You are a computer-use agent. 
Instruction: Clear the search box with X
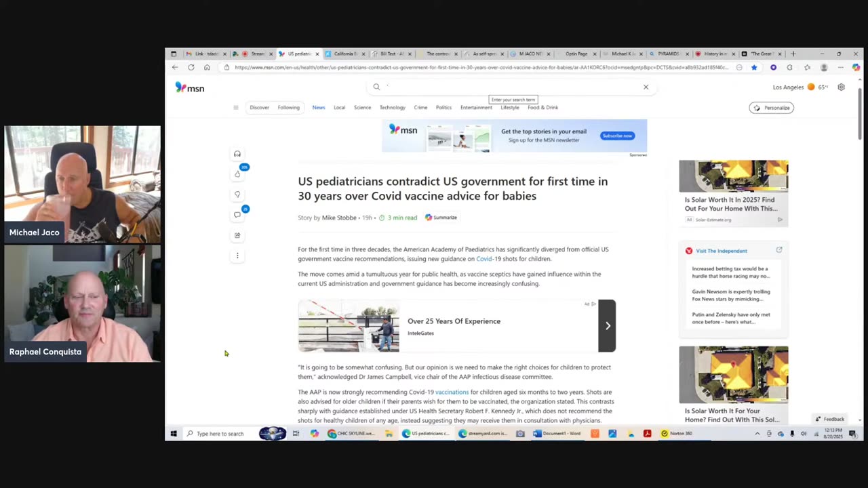click(646, 87)
